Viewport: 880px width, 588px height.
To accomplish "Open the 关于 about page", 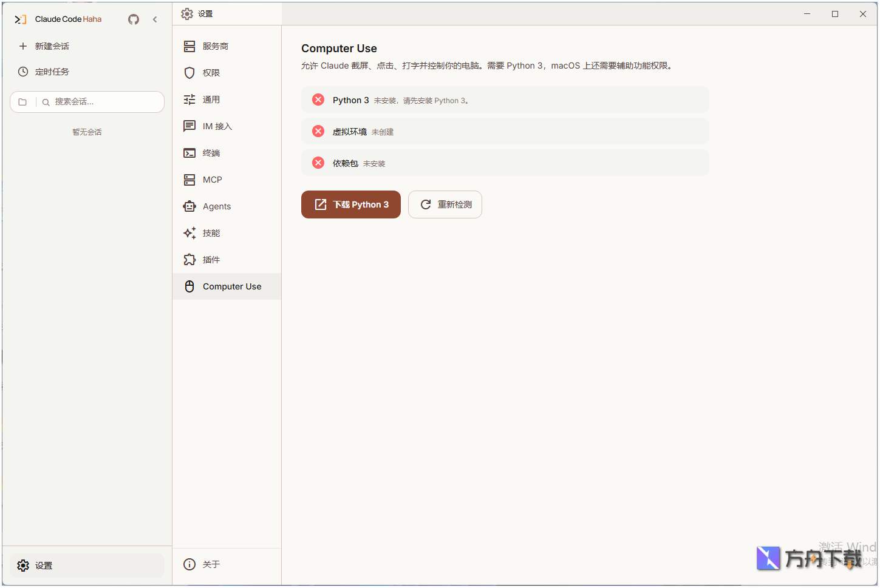I will click(x=211, y=564).
